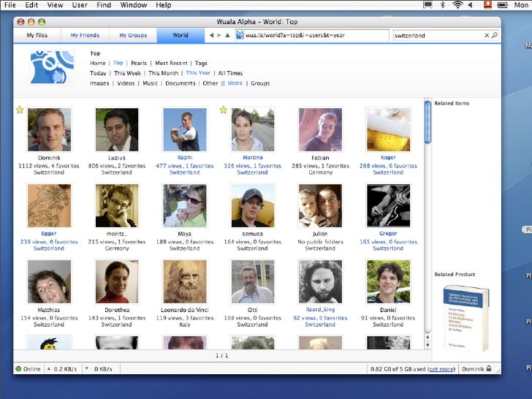Clear the search field with the X
The height and width of the screenshot is (399, 532).
coord(487,35)
